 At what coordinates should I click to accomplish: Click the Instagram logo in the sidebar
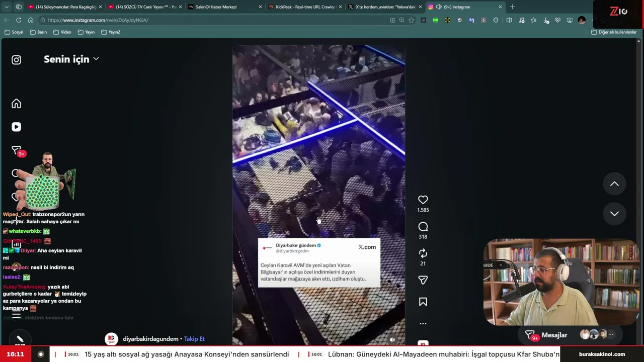click(x=17, y=60)
